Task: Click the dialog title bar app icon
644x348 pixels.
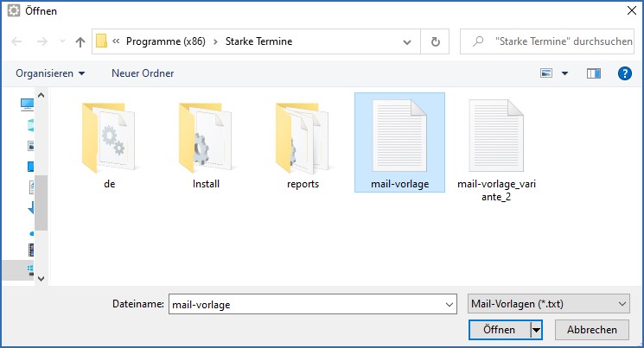Action: click(14, 10)
